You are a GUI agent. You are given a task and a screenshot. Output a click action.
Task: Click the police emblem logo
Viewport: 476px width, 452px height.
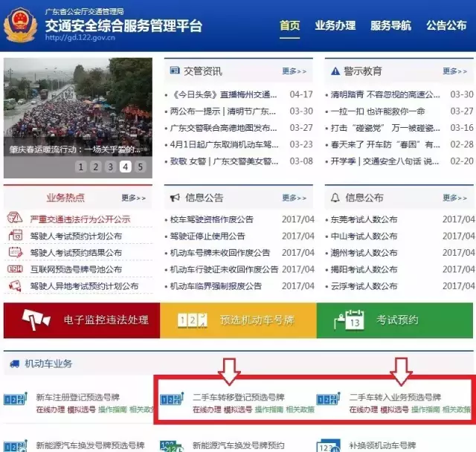pos(20,25)
